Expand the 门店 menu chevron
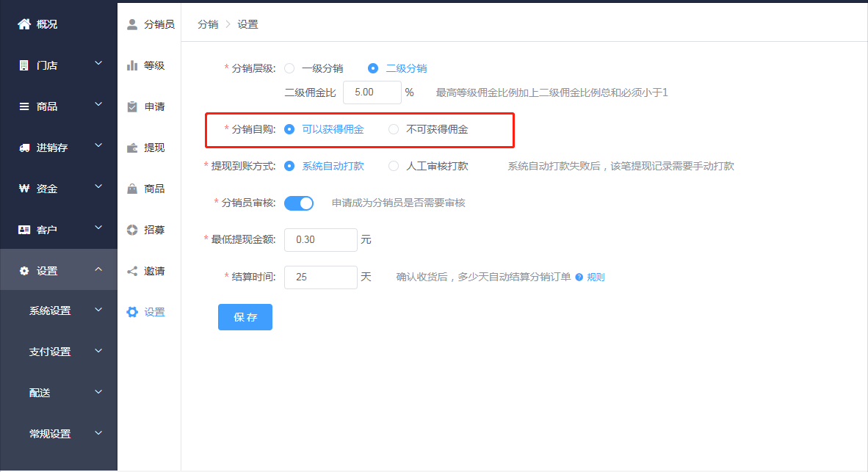This screenshot has height=472, width=868. [98, 63]
